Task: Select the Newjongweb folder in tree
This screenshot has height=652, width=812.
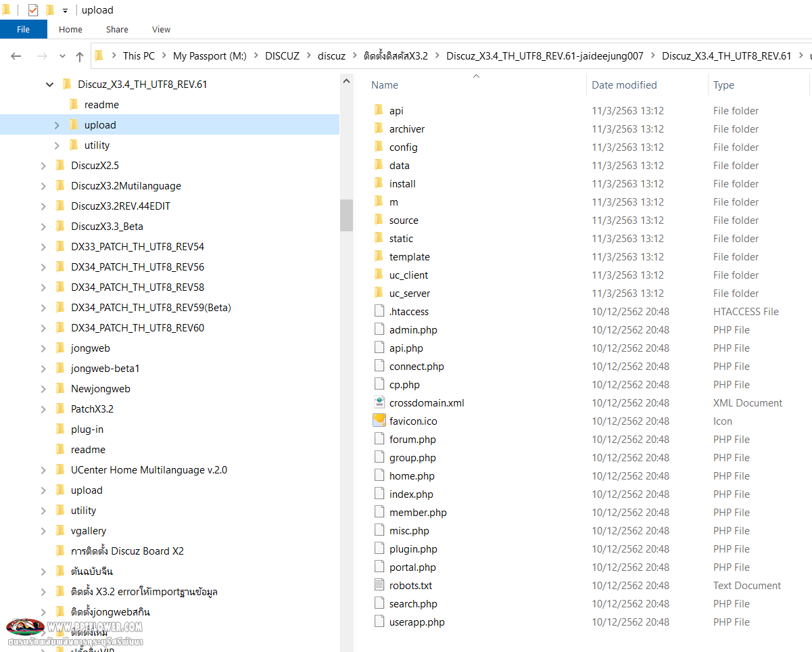Action: tap(101, 388)
